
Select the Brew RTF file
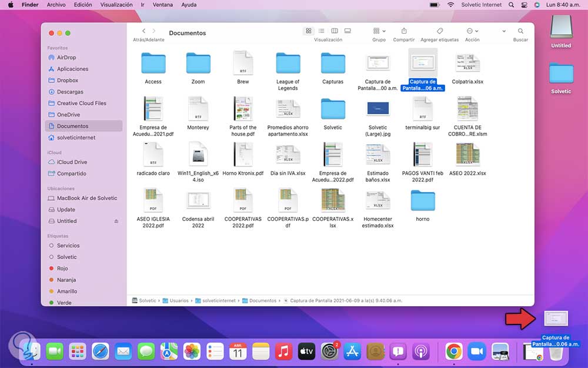pos(243,63)
